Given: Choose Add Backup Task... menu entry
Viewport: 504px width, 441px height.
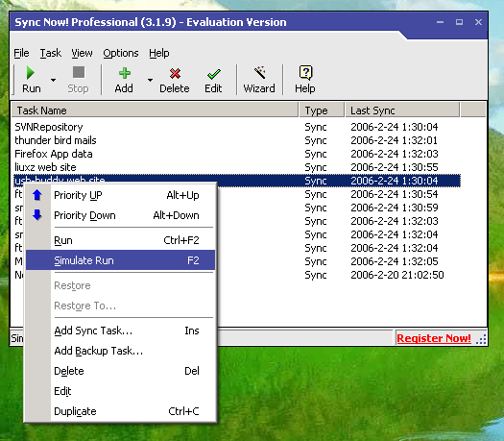Looking at the screenshot, I should [x=121, y=351].
